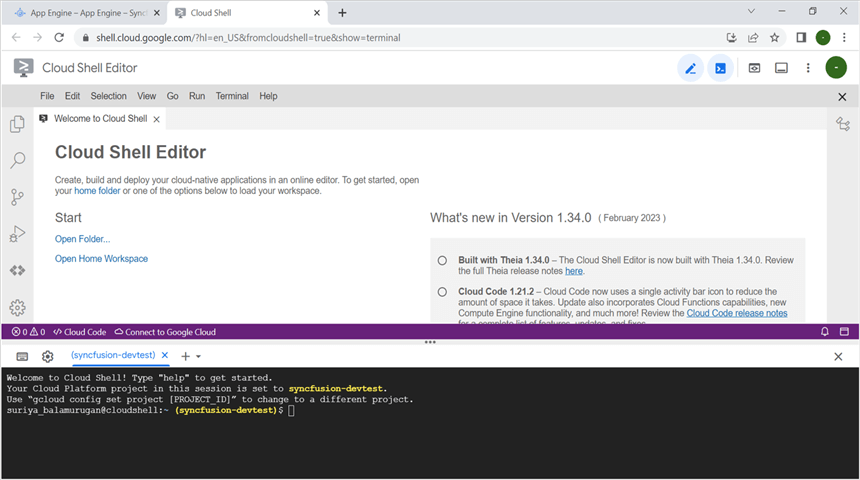Open a new browser tab
This screenshot has width=860, height=480.
click(342, 13)
